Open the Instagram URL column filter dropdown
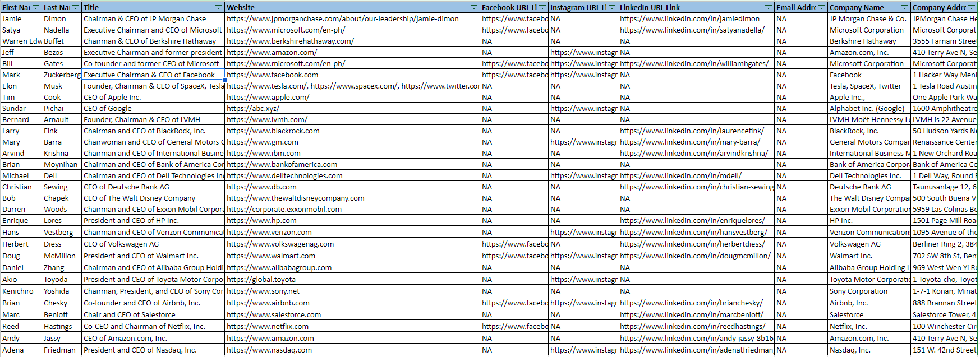 coord(612,7)
